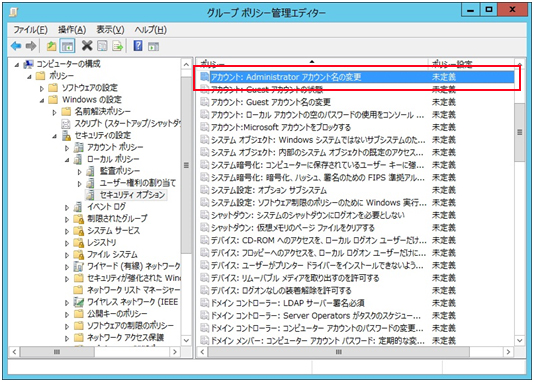Click the Delete X toolbar icon
This screenshot has width=534, height=382.
[x=87, y=45]
